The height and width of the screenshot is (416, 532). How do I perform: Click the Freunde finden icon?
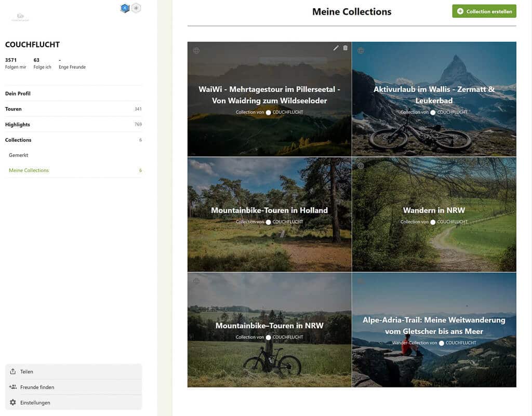point(13,387)
